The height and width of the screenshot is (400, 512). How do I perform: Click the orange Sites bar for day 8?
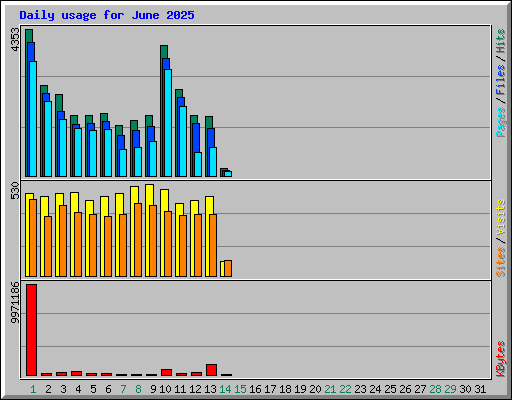coord(138,240)
